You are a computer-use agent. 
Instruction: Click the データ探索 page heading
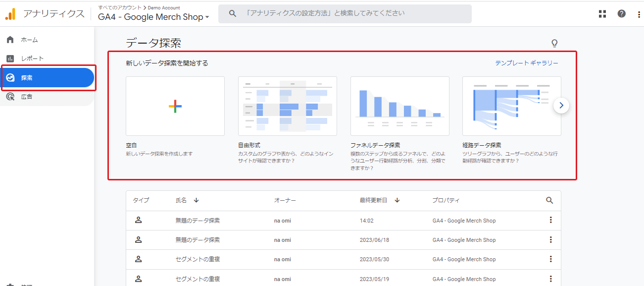pyautogui.click(x=153, y=43)
